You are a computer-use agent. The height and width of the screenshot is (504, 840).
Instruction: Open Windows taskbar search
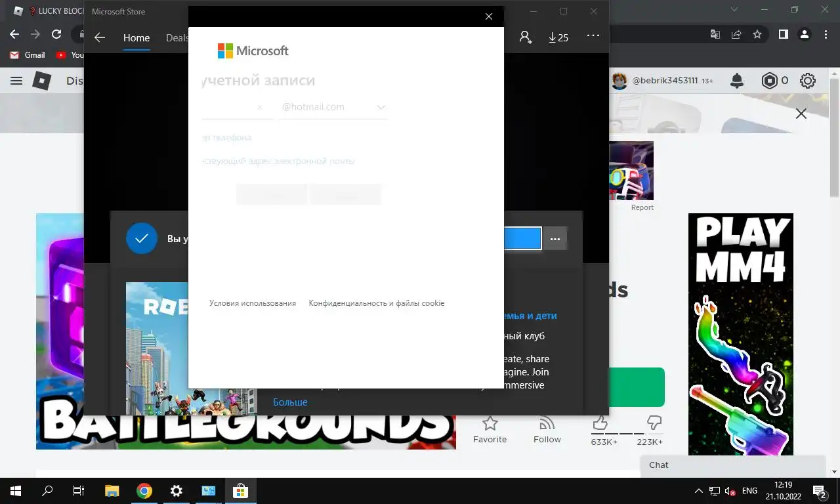(47, 490)
